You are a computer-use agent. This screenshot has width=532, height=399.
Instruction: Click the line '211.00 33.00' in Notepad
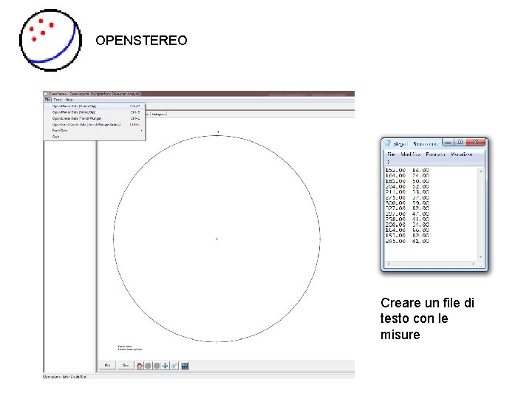(x=407, y=191)
